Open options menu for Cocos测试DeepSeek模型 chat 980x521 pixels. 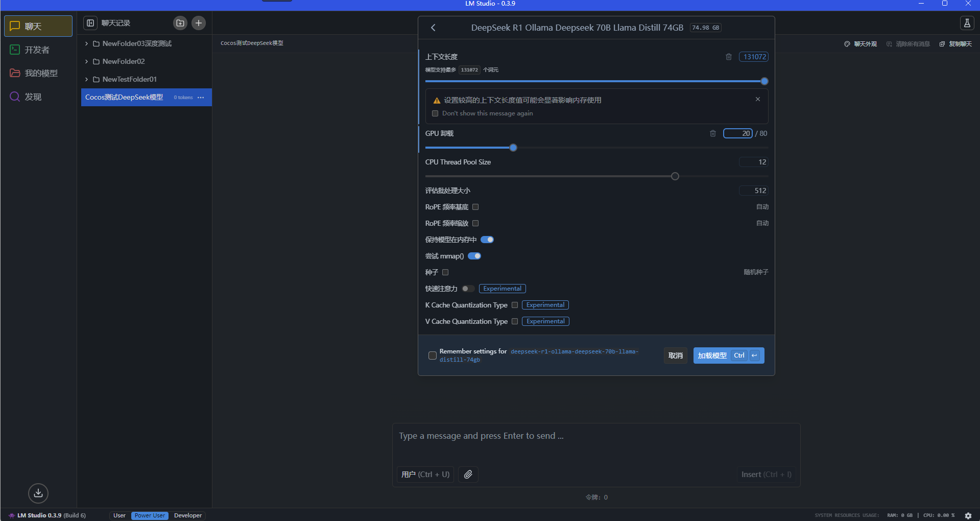tap(201, 98)
